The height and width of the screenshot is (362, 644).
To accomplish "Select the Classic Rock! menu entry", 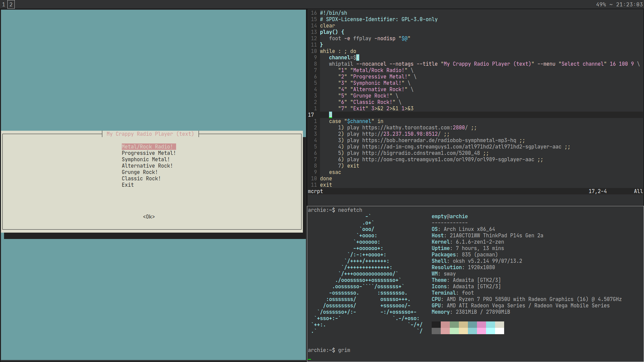I will click(141, 179).
